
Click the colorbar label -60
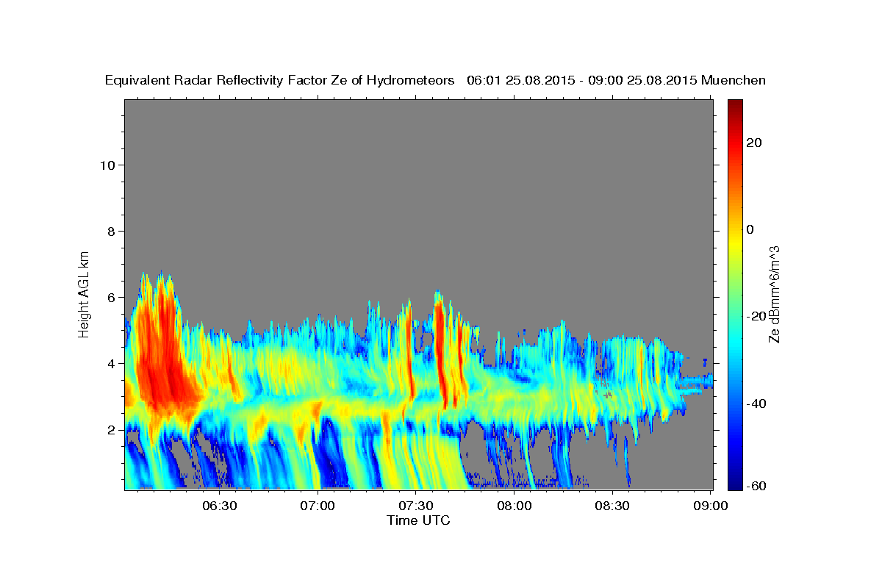pos(756,487)
